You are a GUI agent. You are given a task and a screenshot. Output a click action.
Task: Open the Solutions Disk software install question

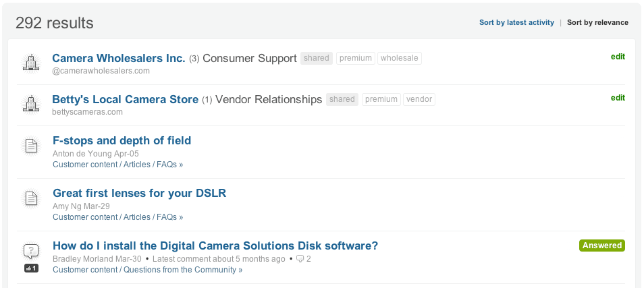[215, 246]
